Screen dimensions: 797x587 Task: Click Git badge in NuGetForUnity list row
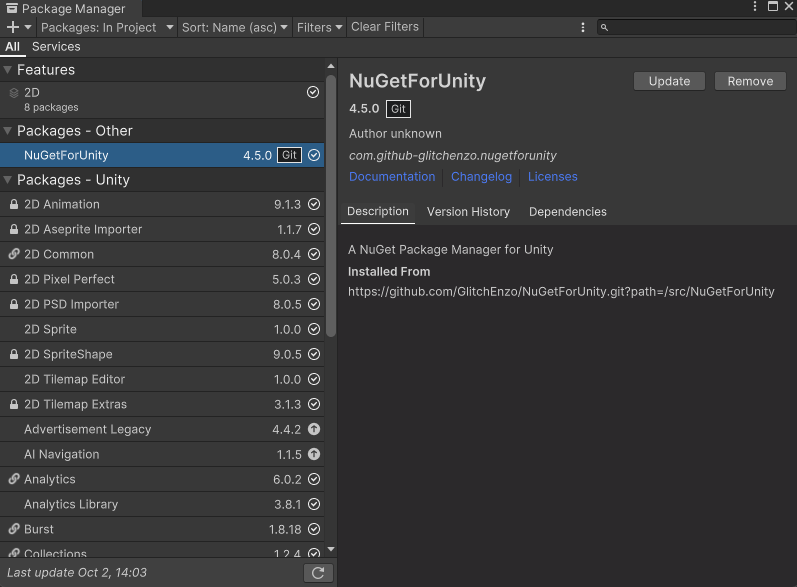tap(289, 155)
